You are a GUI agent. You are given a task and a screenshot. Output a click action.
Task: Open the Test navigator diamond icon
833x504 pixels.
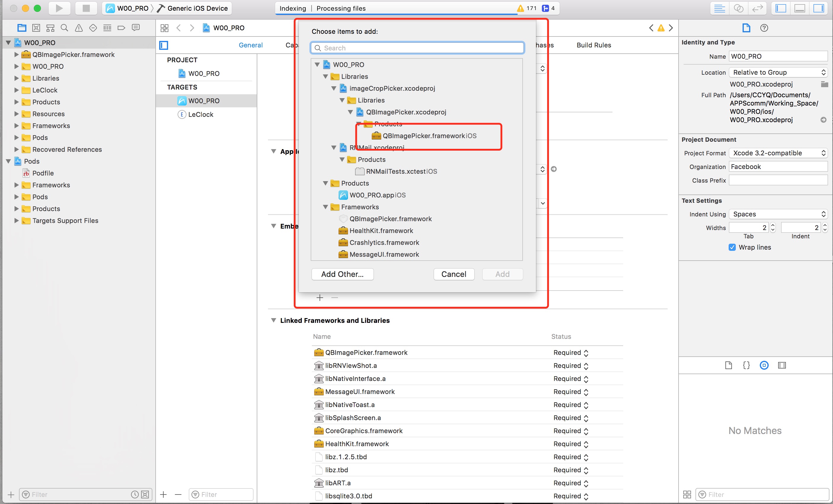[x=93, y=28]
